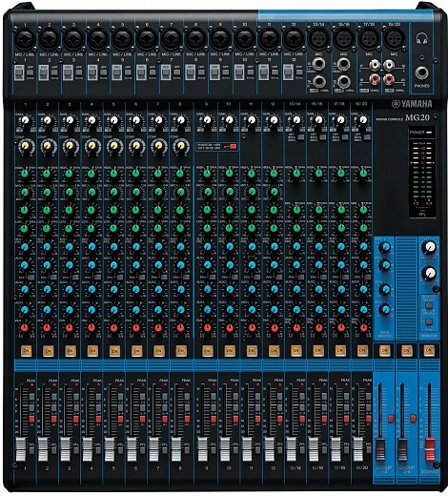Toggle the channel 12 ON button
Screen dimensions: 448x496
pos(274,351)
